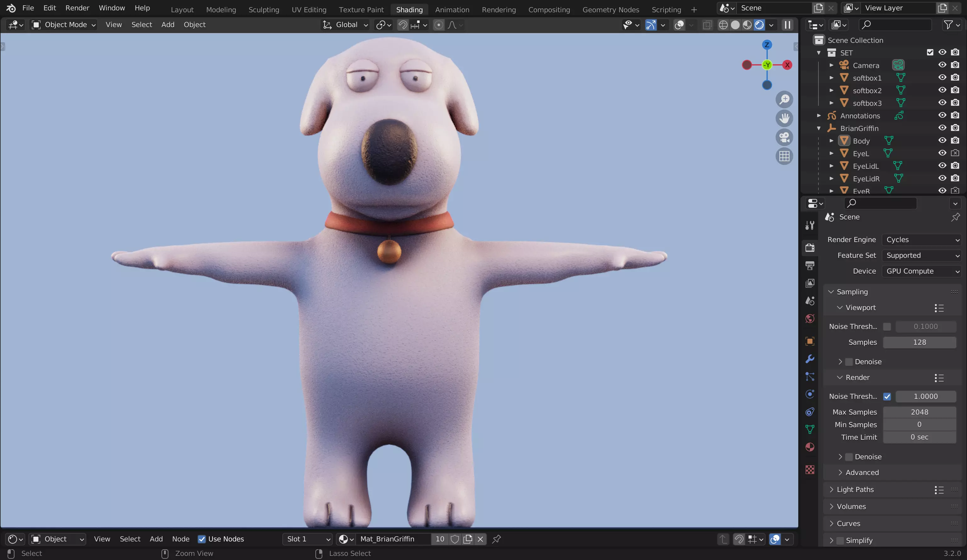Viewport: 967px width, 560px height.
Task: Click the Time Limit 0 sec field
Action: point(919,437)
